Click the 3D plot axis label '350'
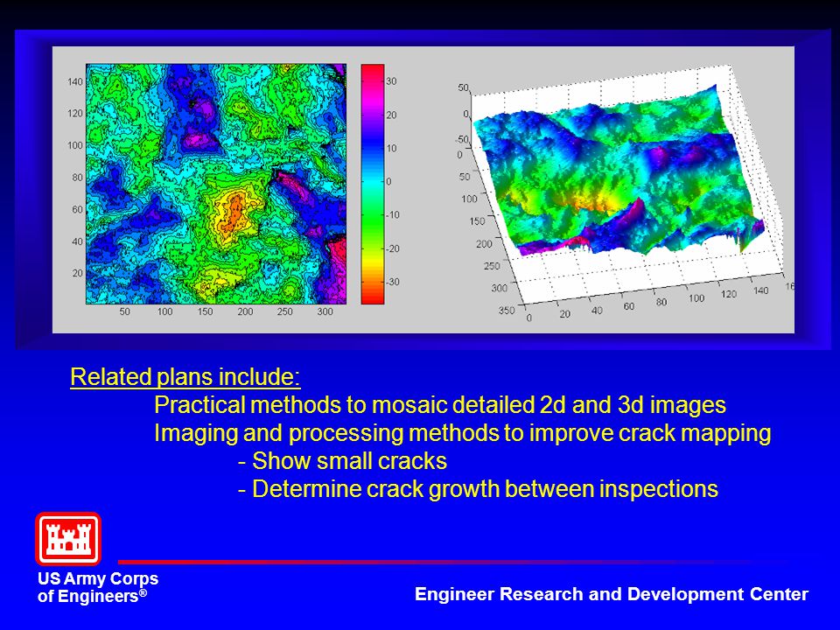Image resolution: width=840 pixels, height=630 pixels. (x=507, y=310)
